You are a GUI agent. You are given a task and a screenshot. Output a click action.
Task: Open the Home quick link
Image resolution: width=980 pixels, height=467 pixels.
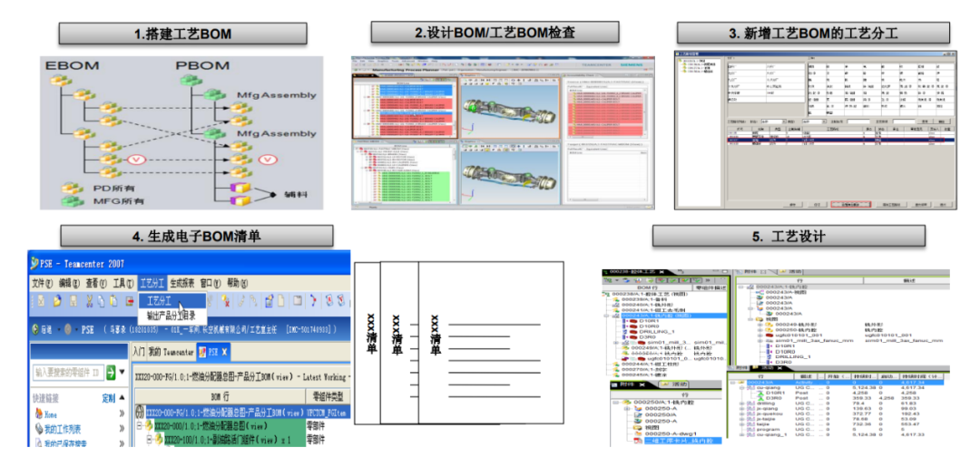51,413
